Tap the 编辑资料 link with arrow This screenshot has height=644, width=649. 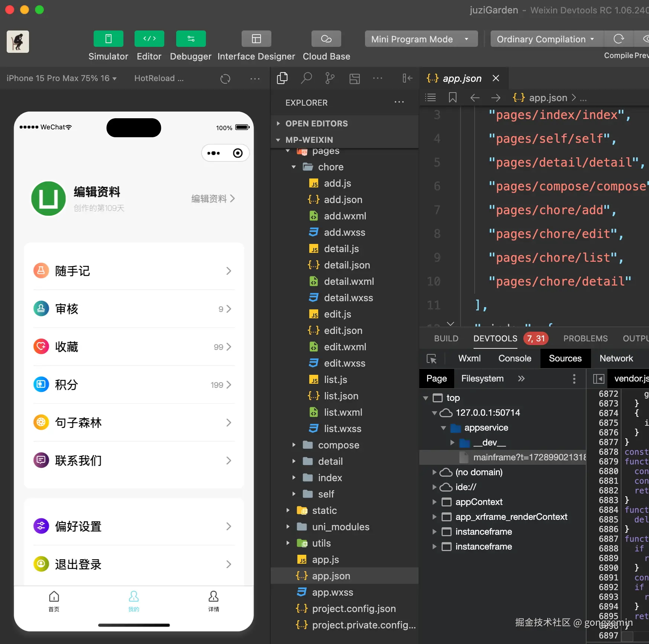pos(213,199)
